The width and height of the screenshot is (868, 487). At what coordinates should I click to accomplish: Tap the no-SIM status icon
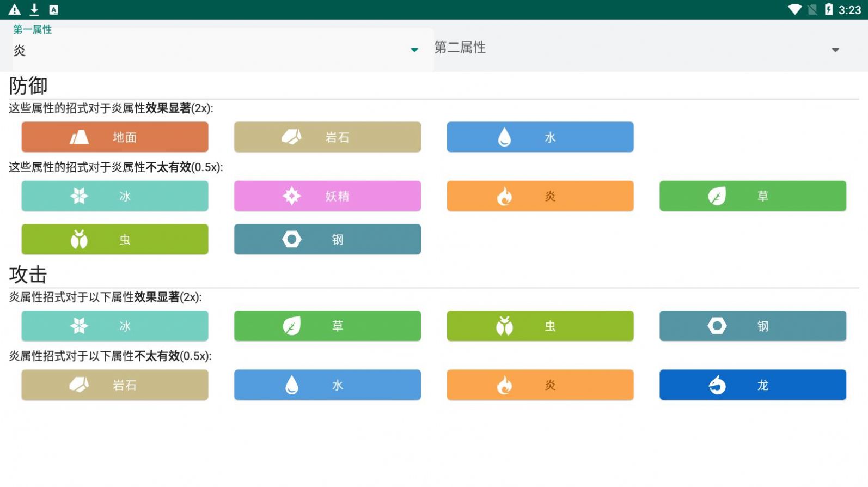pos(812,9)
